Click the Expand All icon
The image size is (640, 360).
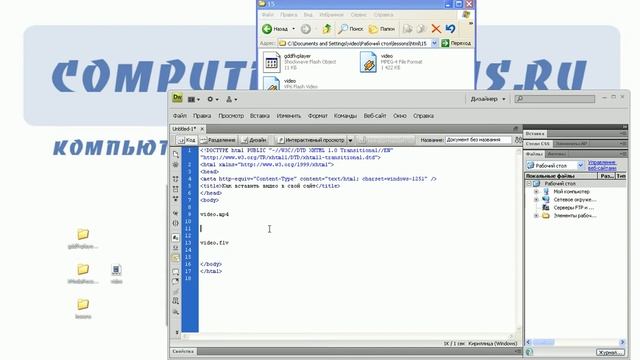click(x=176, y=199)
